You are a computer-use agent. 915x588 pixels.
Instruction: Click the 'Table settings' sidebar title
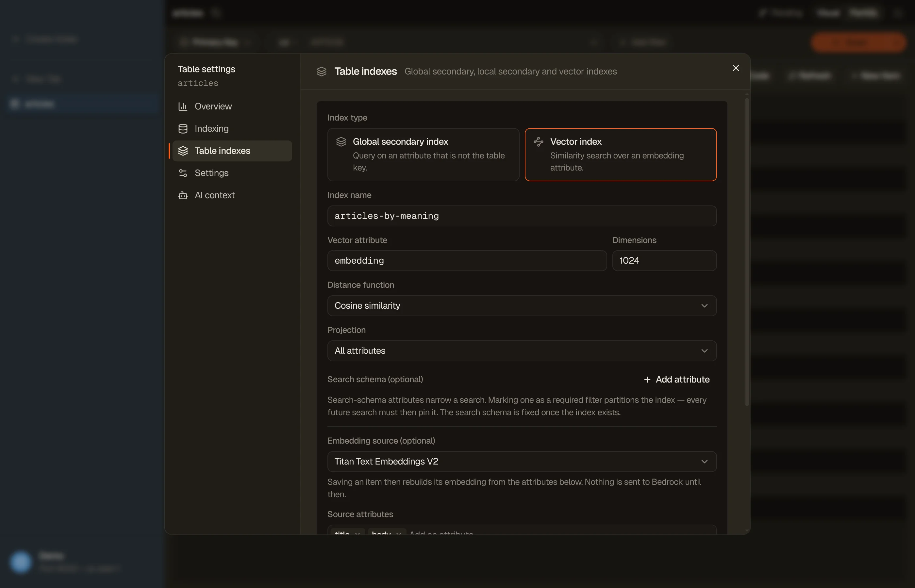pyautogui.click(x=206, y=69)
